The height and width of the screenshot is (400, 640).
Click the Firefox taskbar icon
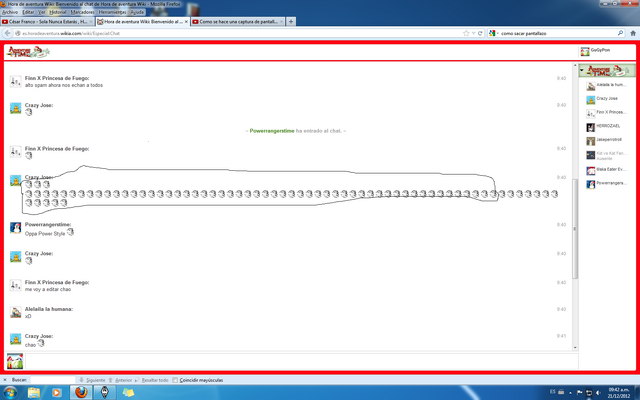click(81, 393)
